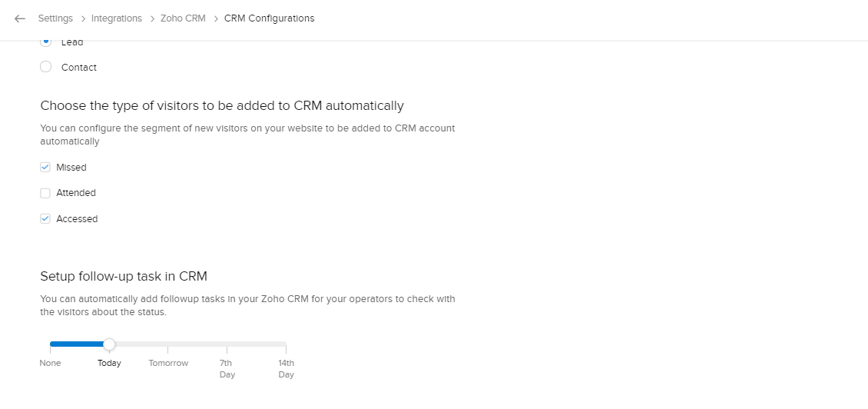Image resolution: width=868 pixels, height=409 pixels.
Task: Select the Lead radio button
Action: click(45, 42)
